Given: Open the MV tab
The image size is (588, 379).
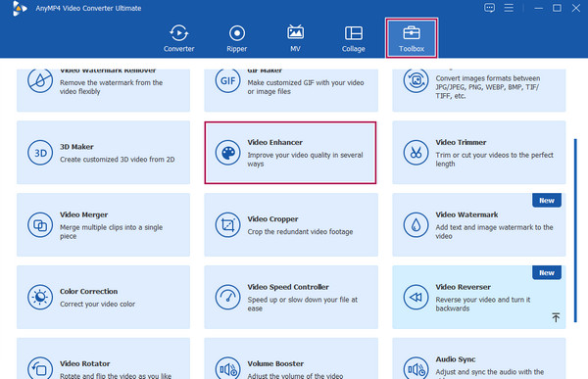Looking at the screenshot, I should click(295, 38).
